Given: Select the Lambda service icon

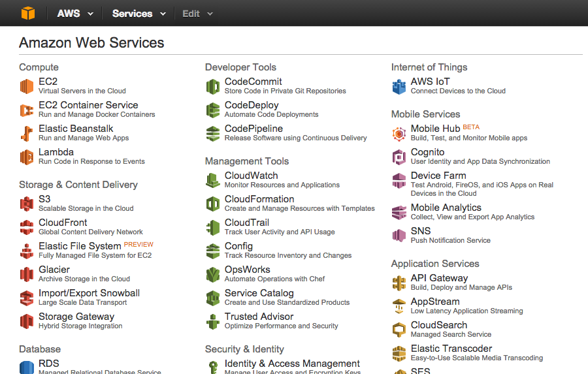Looking at the screenshot, I should [27, 157].
